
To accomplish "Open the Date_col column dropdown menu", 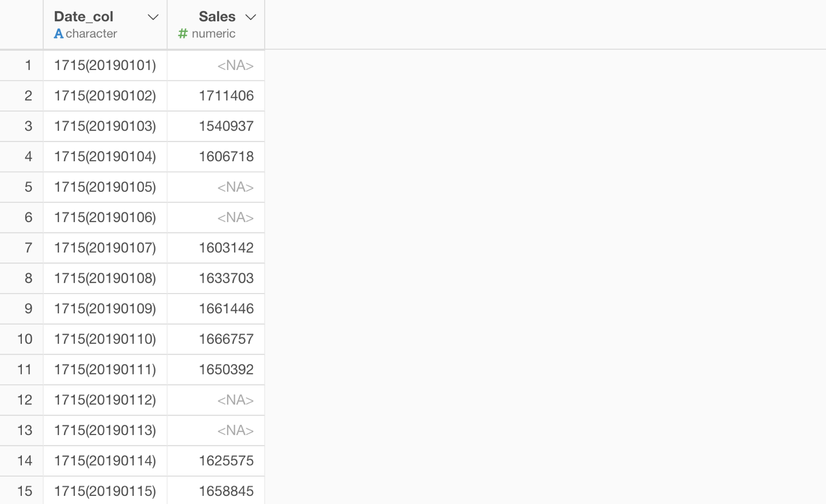I will pos(153,17).
